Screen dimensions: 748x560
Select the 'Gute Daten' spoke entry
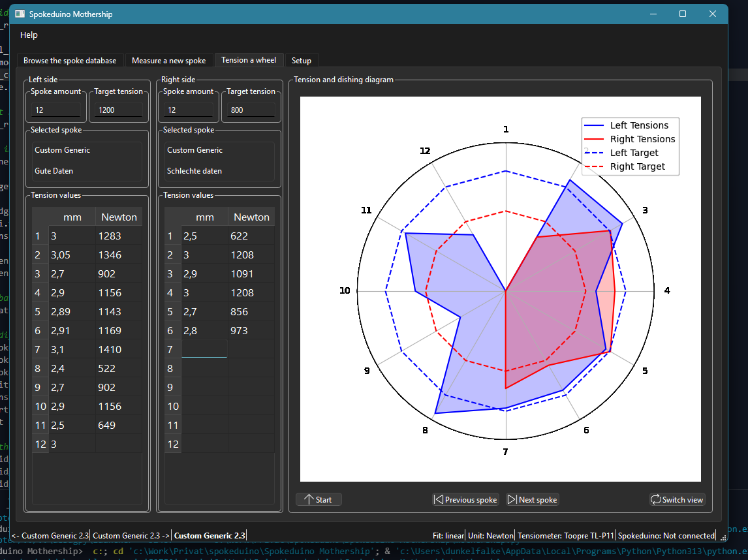[54, 171]
